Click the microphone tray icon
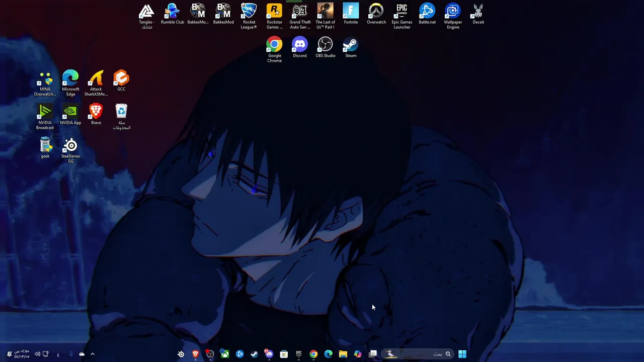Screen dimensions: 644x362 coord(70,354)
